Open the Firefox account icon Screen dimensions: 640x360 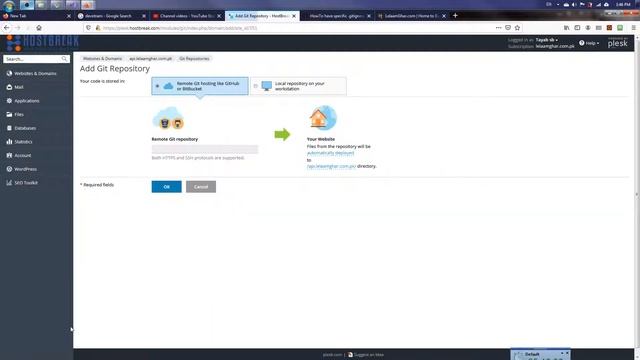(x=588, y=28)
